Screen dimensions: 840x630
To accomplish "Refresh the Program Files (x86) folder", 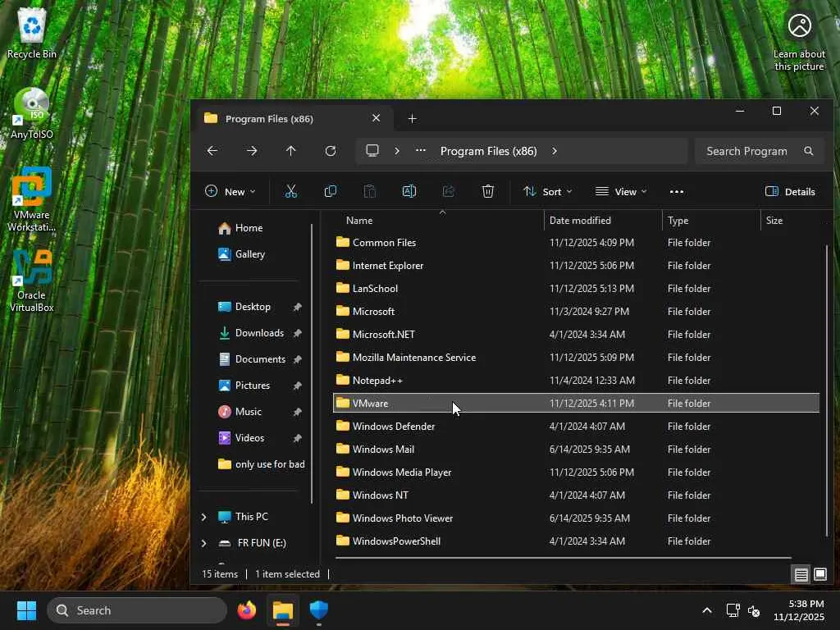I will 331,151.
